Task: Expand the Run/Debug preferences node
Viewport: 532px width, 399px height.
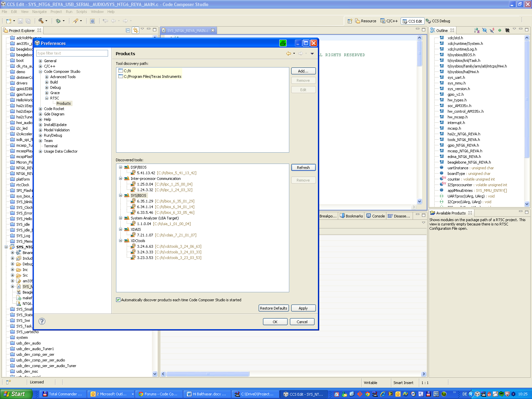Action: (x=41, y=135)
